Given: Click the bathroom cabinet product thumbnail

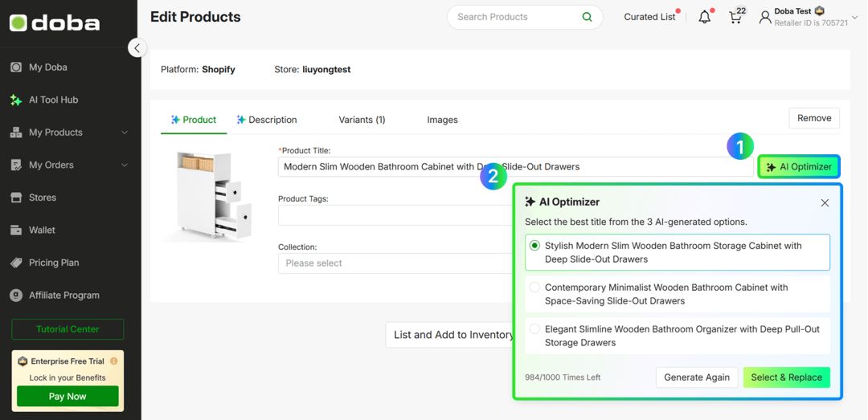Looking at the screenshot, I should [207, 195].
